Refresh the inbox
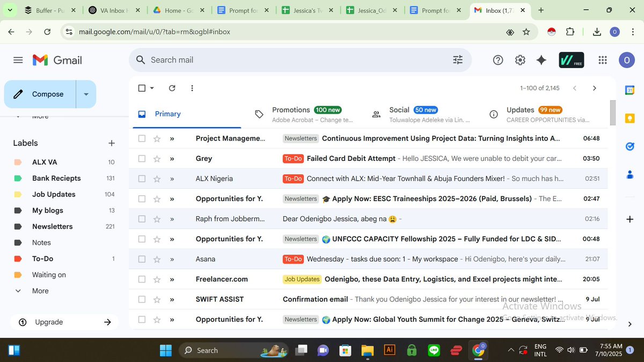The width and height of the screenshot is (644, 362). tap(172, 88)
